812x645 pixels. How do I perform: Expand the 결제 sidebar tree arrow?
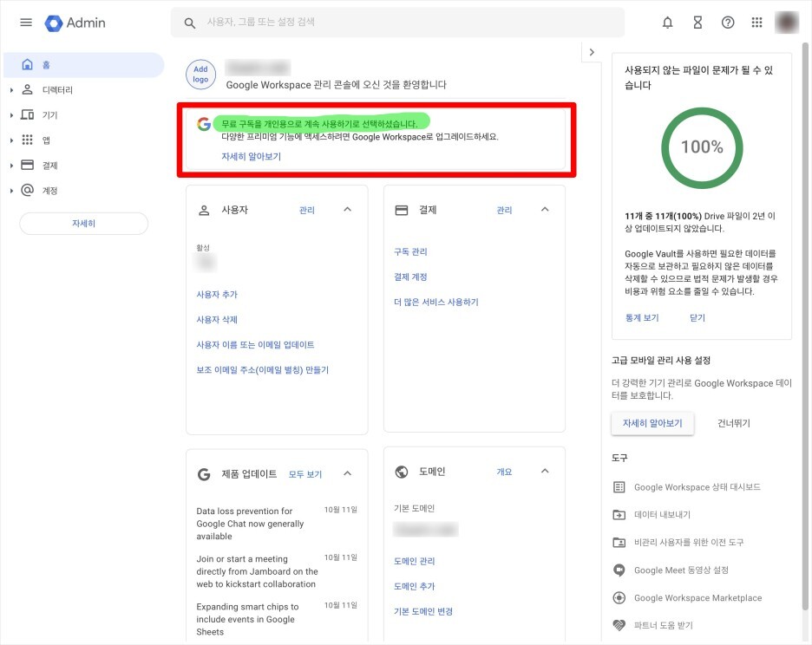coord(11,166)
